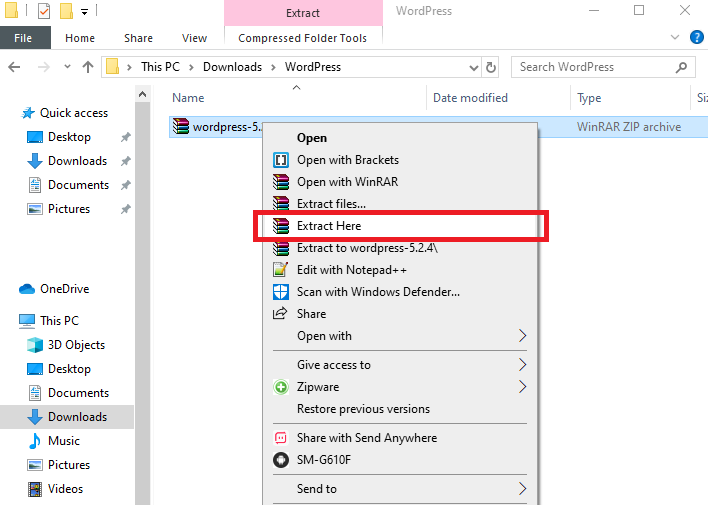Click the WinRAR icon beside Extract files...
The width and height of the screenshot is (716, 505).
(x=281, y=203)
